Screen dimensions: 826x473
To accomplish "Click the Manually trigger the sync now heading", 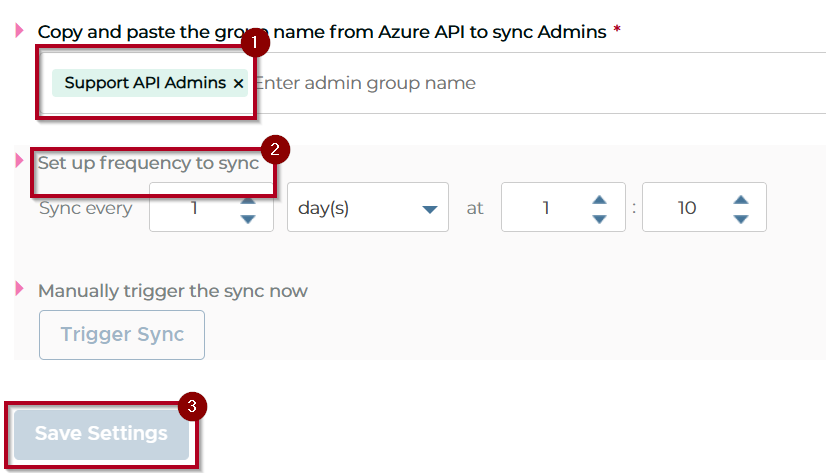I will coord(173,291).
